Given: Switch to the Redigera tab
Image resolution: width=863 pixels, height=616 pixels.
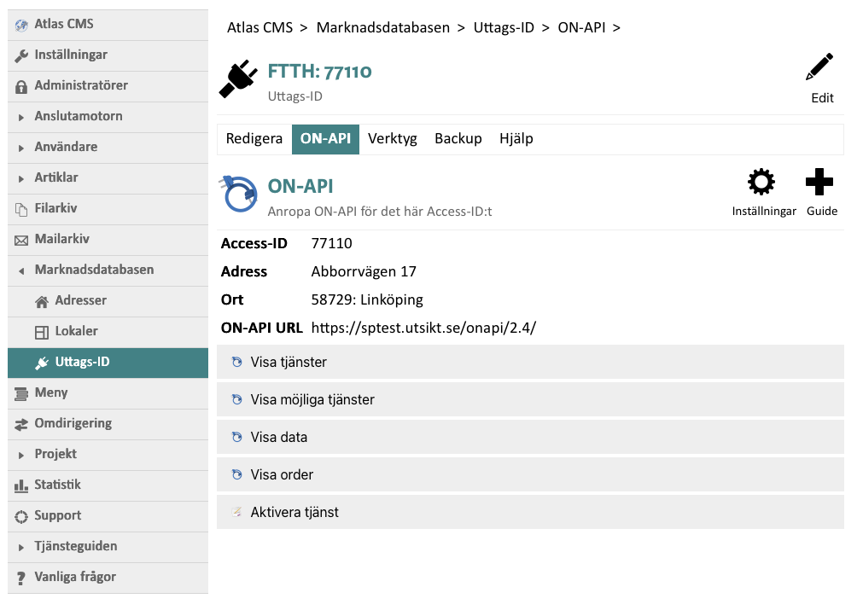Looking at the screenshot, I should point(254,139).
